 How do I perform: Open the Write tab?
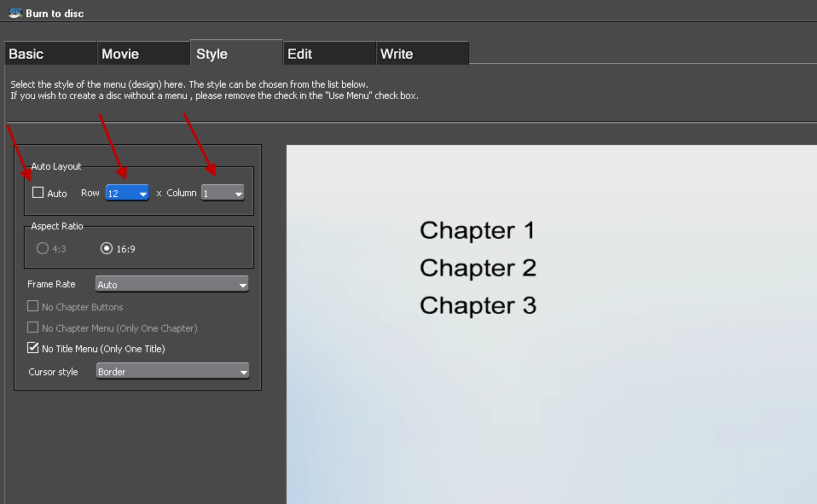422,54
